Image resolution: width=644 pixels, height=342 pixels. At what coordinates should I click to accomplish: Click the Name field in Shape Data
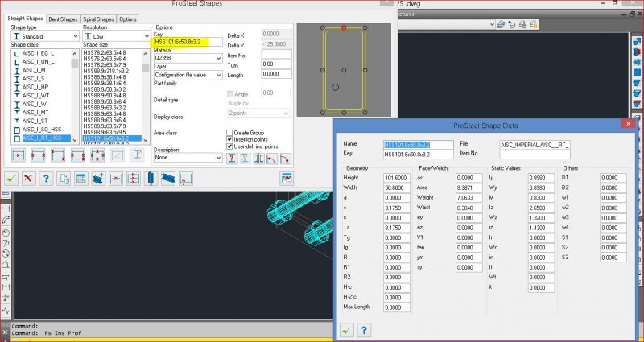418,145
